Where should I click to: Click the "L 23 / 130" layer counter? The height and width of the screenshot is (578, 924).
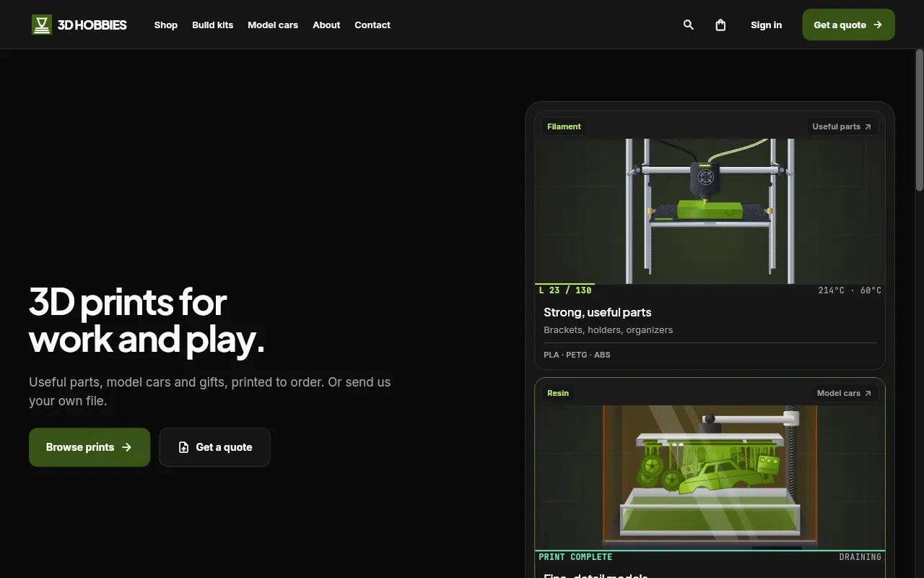click(x=565, y=290)
